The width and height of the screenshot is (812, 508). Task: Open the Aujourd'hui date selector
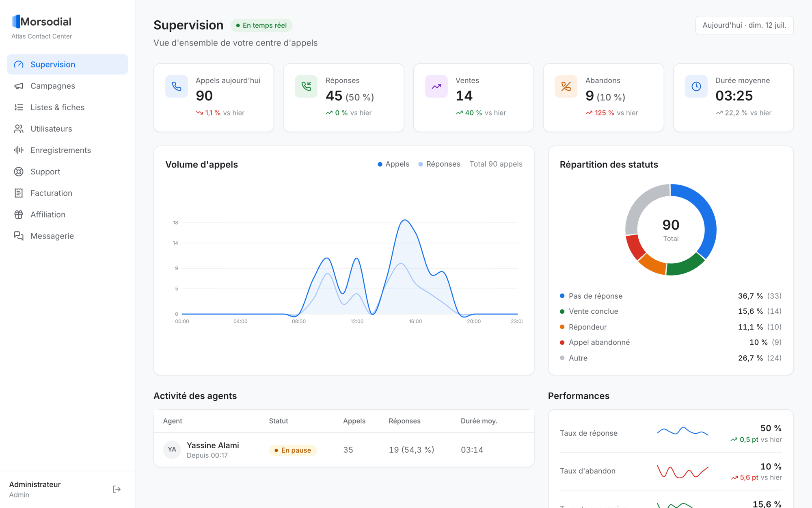click(744, 25)
